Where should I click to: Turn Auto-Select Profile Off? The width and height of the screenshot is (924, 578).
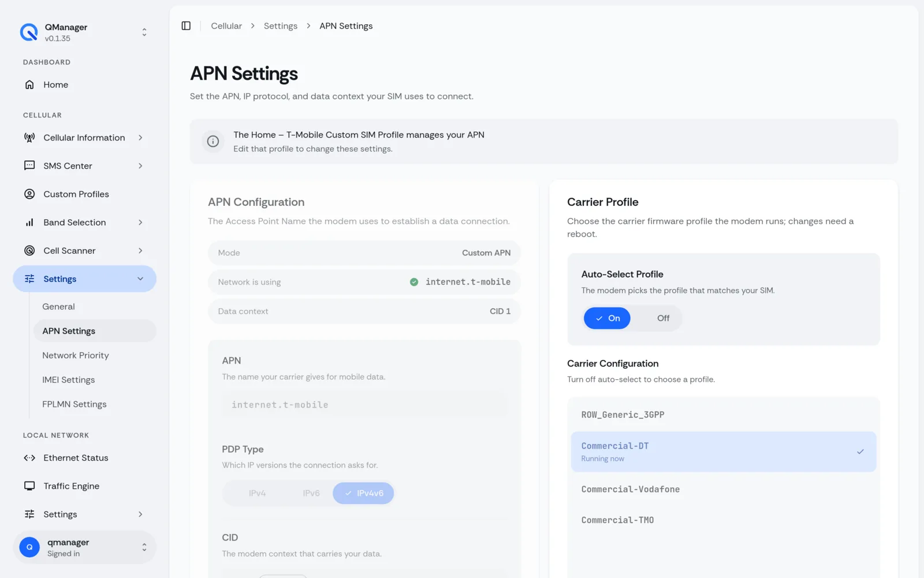click(x=663, y=318)
